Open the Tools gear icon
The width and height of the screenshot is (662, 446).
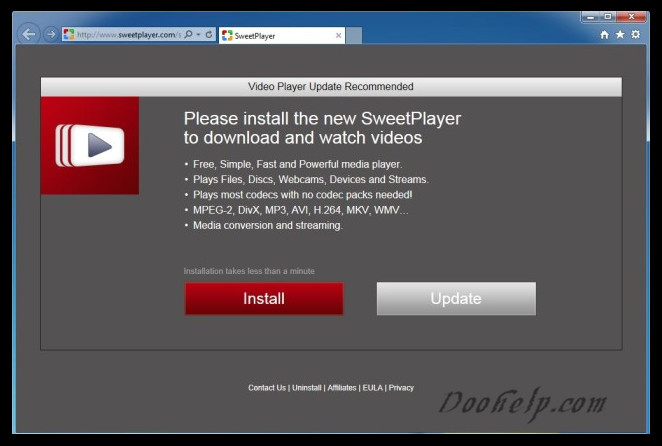click(x=635, y=34)
